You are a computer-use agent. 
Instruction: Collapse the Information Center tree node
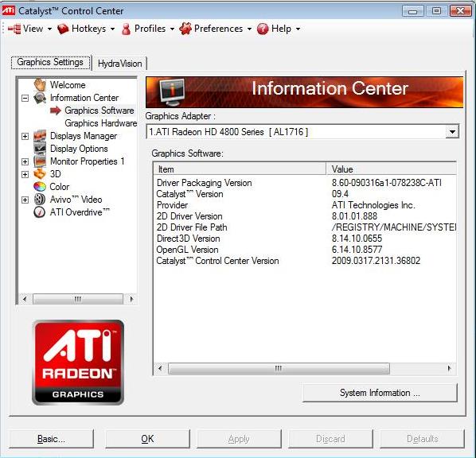coord(25,98)
